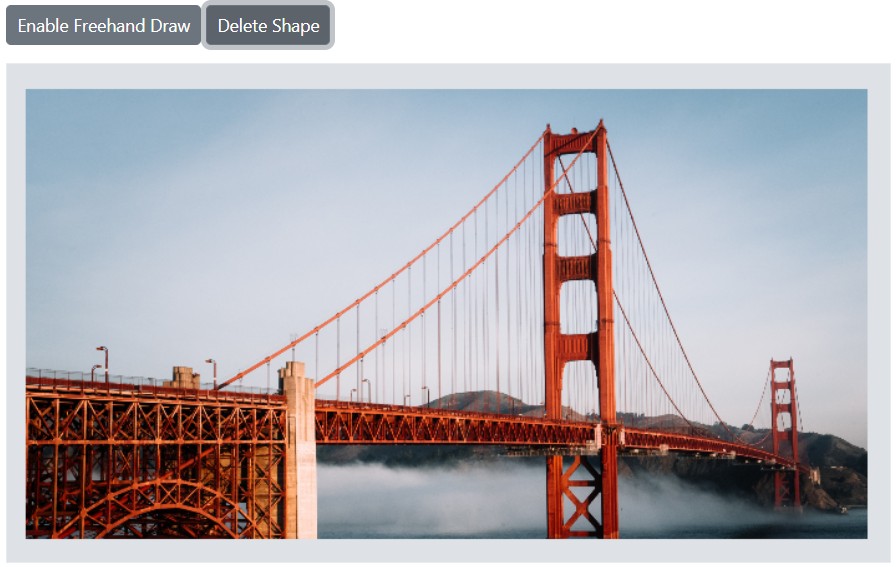Select the top of the main bridge tower
896x567 pixels.
click(x=573, y=137)
